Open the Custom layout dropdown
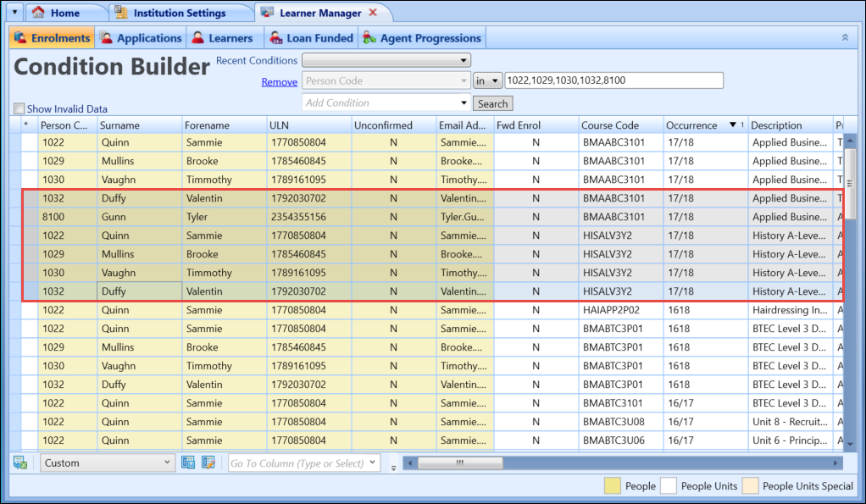866x504 pixels. tap(107, 462)
